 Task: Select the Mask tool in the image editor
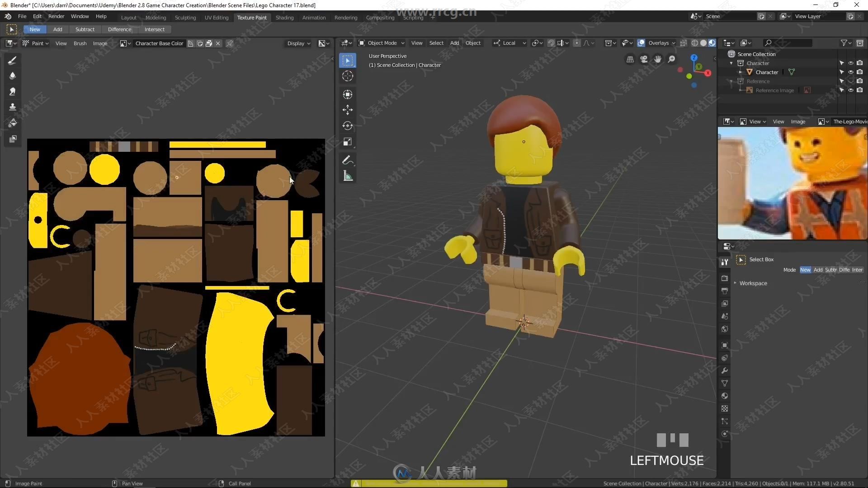click(x=13, y=139)
